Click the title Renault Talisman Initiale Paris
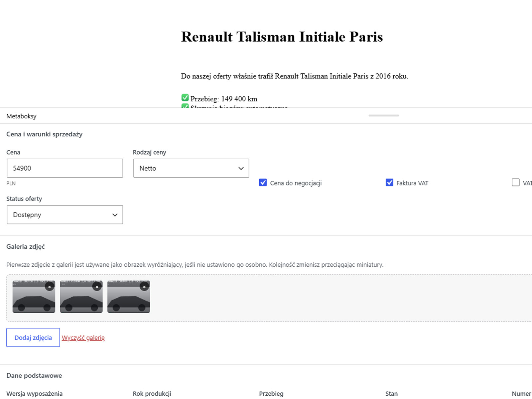Screen dimensions: 532x399 point(282,37)
